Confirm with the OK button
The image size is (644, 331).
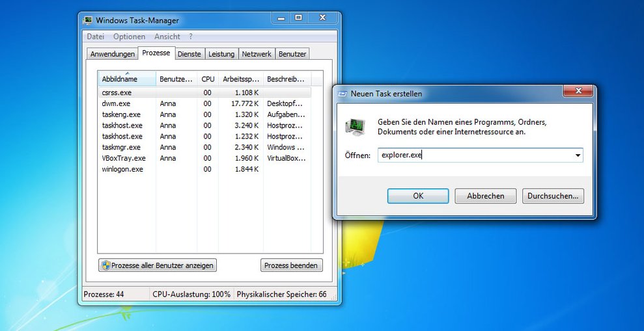click(418, 196)
